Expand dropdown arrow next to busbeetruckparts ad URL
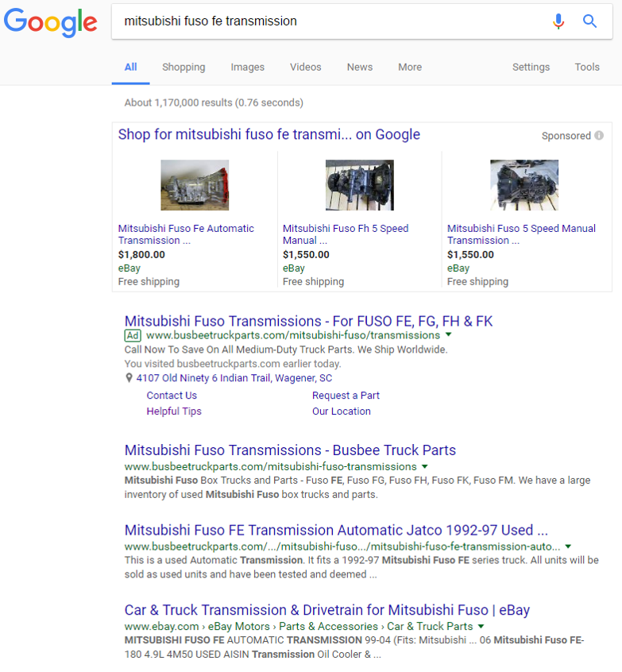 tap(448, 334)
